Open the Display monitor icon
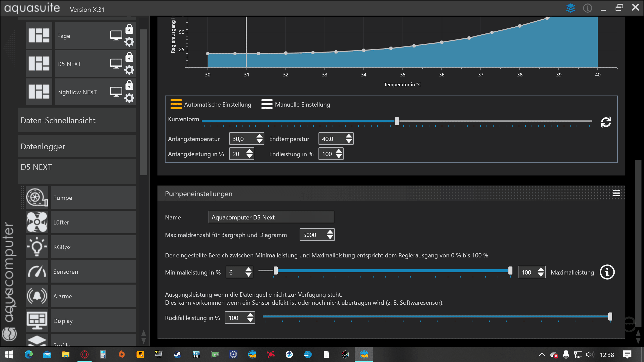 (37, 321)
